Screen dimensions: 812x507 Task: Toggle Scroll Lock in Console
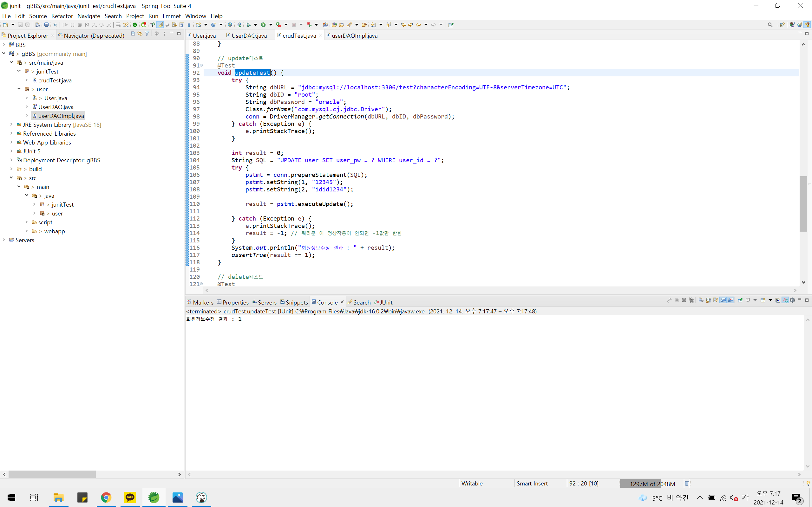pos(708,300)
